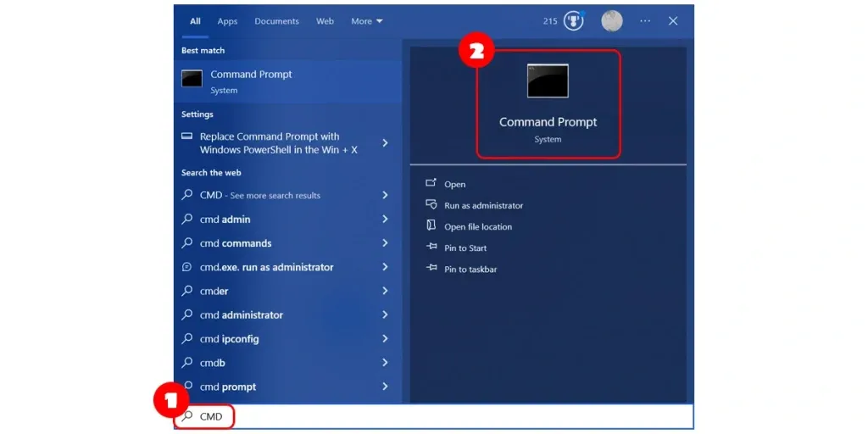Screen dimensions: 868x434
Task: Open the Command Prompt best match result
Action: 287,81
